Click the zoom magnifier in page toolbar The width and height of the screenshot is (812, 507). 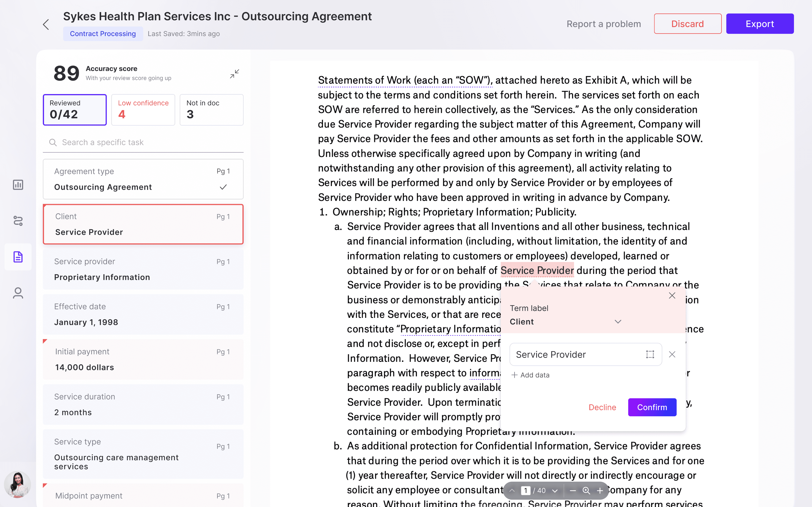tap(586, 491)
